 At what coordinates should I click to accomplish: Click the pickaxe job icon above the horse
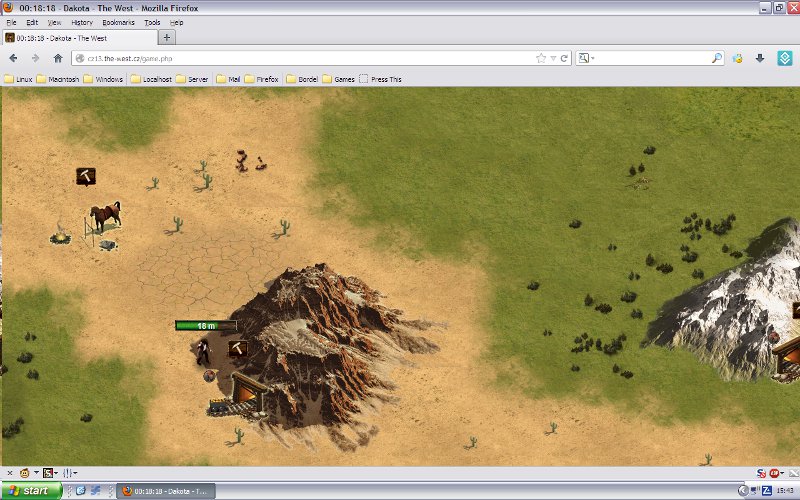click(86, 176)
